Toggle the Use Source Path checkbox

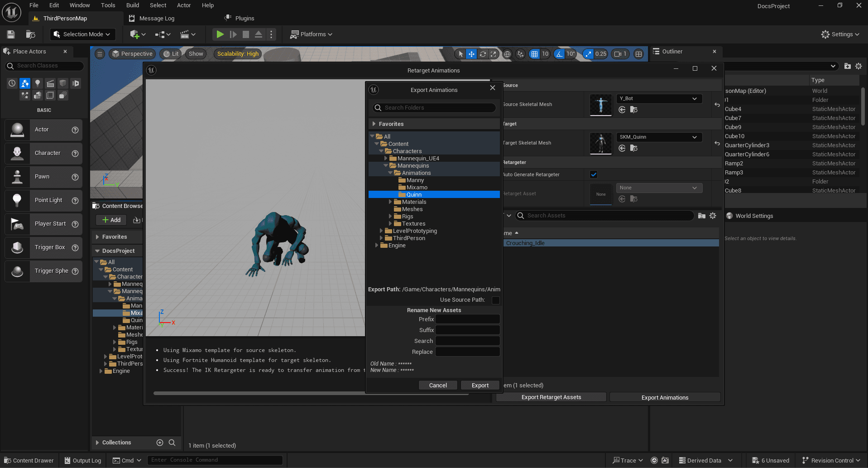pos(496,300)
